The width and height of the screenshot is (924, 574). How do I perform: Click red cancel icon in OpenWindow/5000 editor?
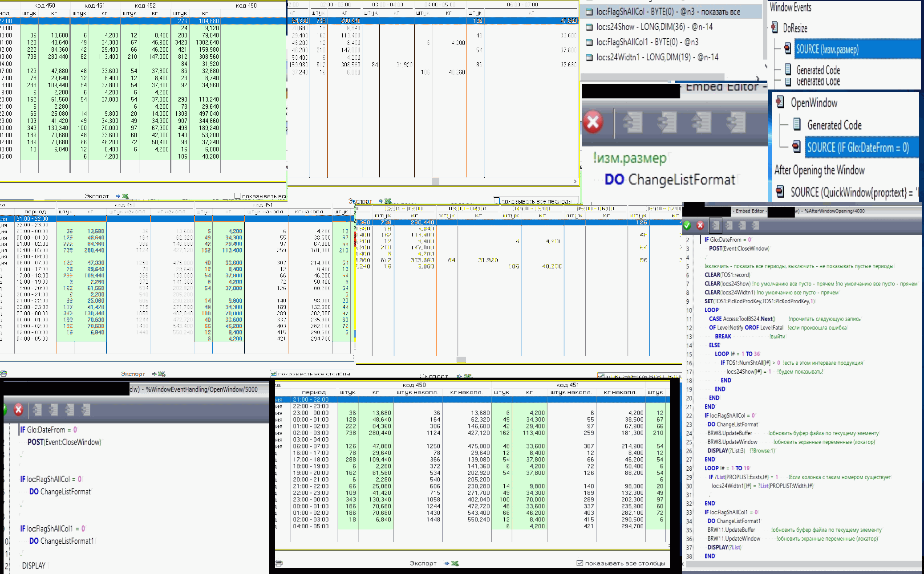tap(18, 410)
